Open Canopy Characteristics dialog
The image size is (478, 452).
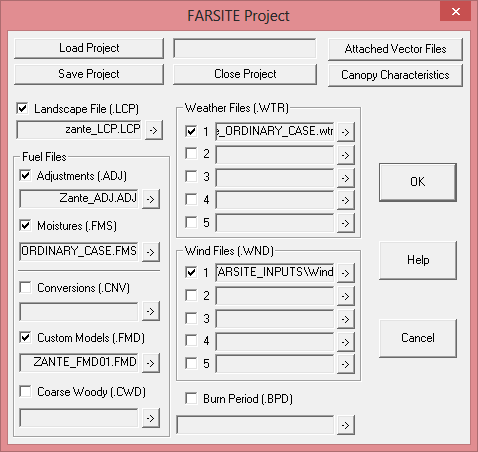pos(395,75)
